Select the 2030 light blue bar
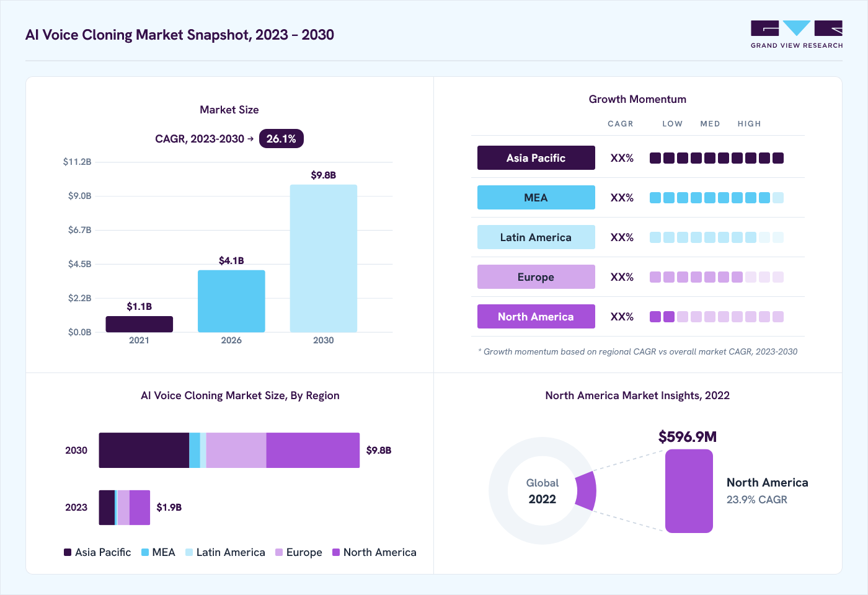The height and width of the screenshot is (595, 868). click(x=324, y=258)
